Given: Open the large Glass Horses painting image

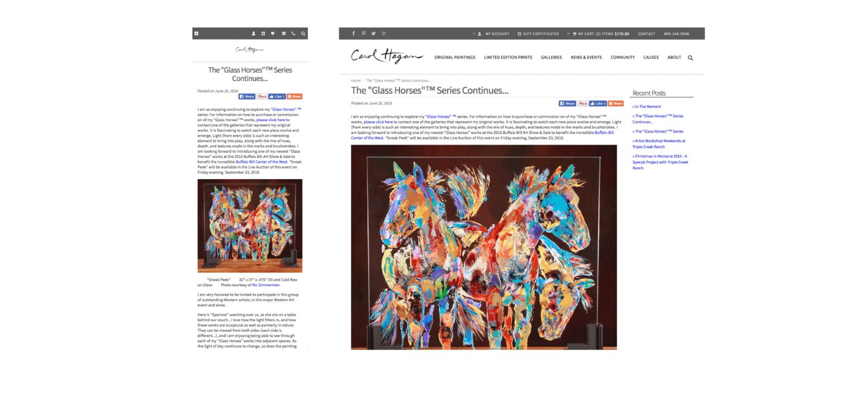Looking at the screenshot, I should coord(484,247).
